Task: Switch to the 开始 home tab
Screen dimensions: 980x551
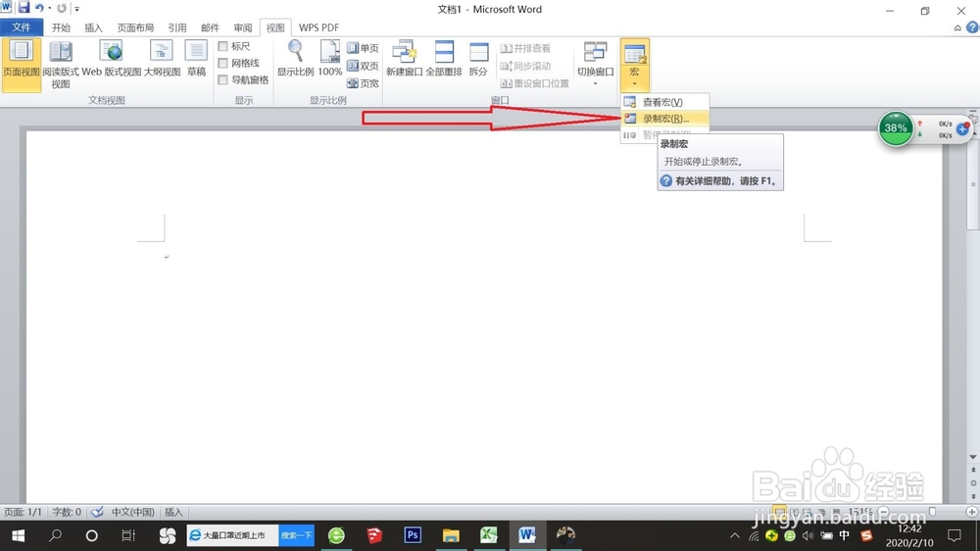Action: tap(61, 27)
